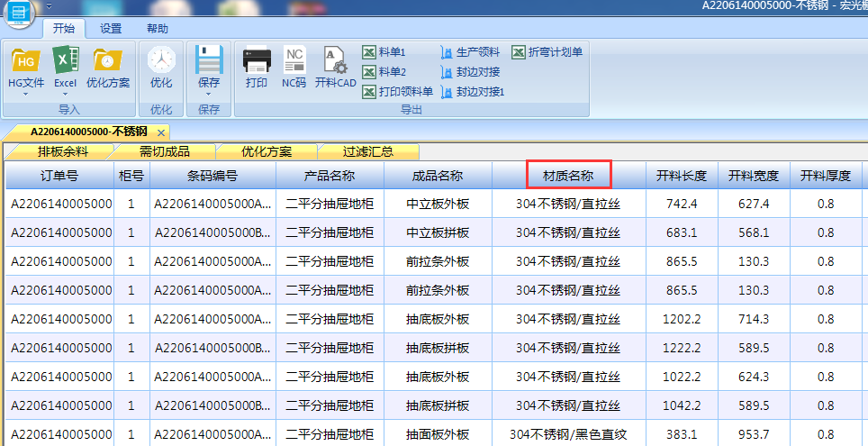Screen dimensions: 868x446
Task: Expand the quick access toolbar arrow
Action: [x=49, y=6]
